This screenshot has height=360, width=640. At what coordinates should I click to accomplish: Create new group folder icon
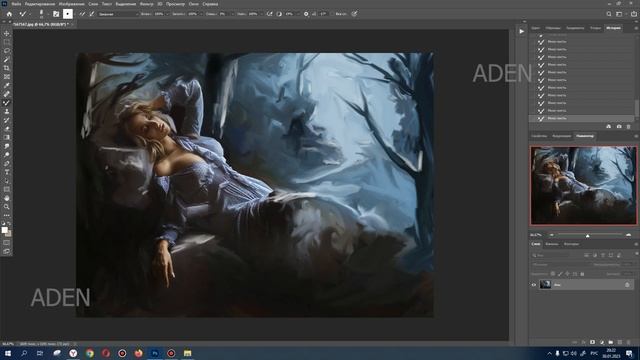tap(611, 342)
